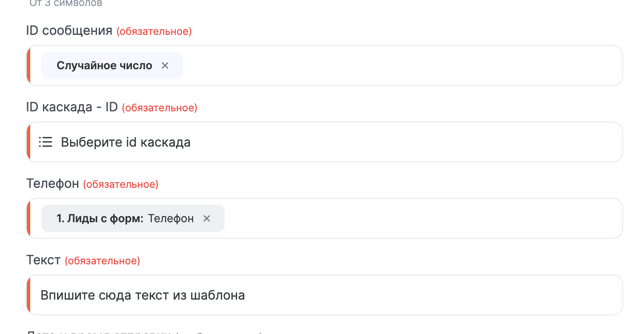Remove the «Случайное число» chip via its × icon
Image resolution: width=644 pixels, height=334 pixels.
point(165,65)
